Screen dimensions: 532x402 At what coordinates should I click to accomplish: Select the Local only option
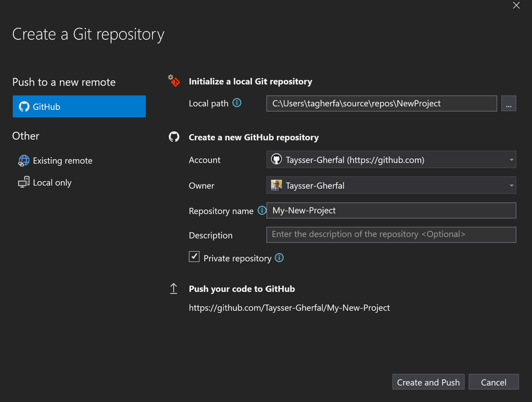pos(52,182)
